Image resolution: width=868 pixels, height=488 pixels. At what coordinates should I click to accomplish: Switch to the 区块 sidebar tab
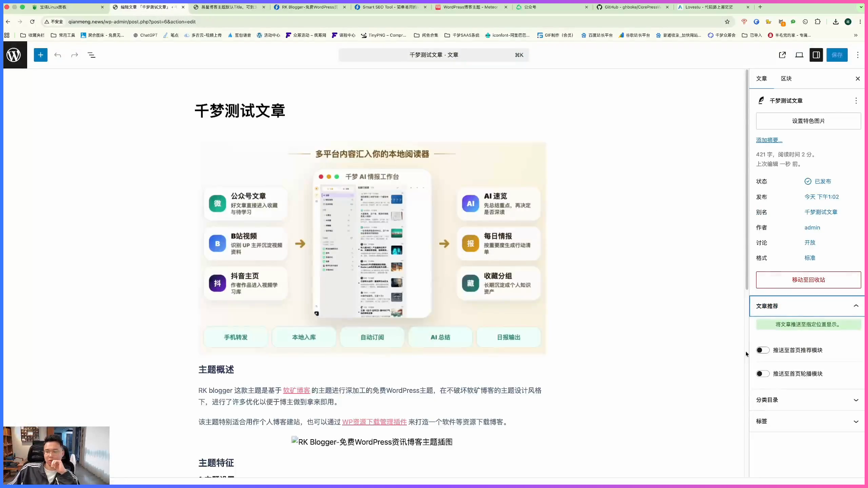pos(786,79)
